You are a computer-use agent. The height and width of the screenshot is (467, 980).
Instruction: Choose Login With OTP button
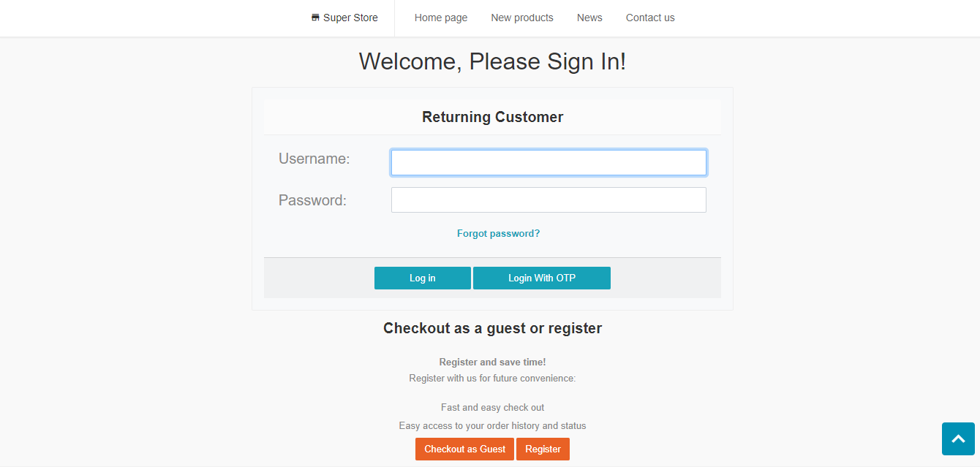541,278
